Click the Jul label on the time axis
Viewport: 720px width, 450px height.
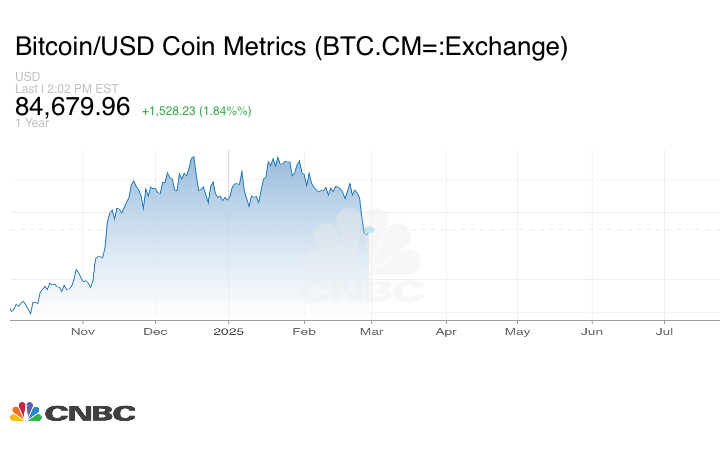point(664,331)
